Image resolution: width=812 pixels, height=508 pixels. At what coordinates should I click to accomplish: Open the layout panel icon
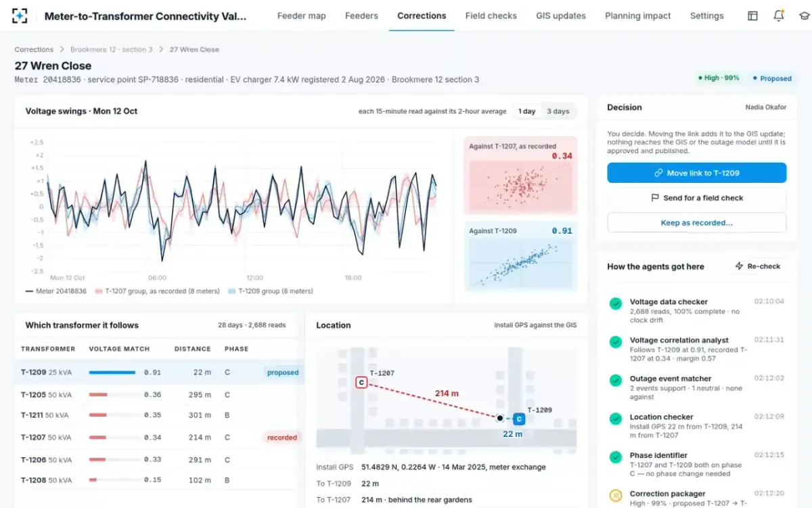[x=752, y=16]
